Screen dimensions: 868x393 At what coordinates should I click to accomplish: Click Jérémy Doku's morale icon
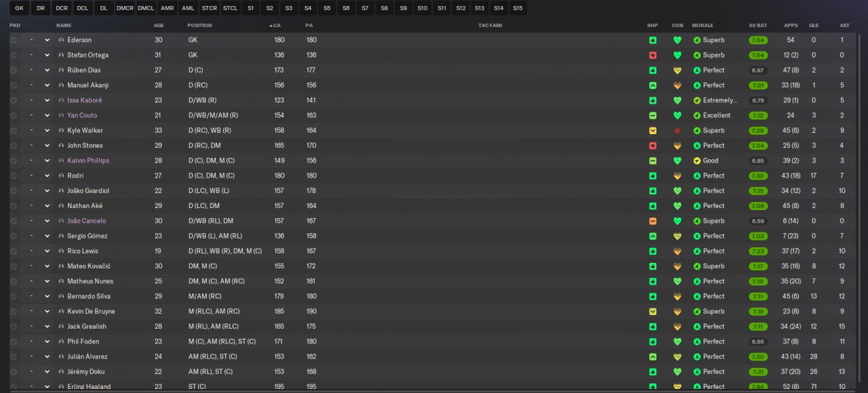tap(696, 372)
